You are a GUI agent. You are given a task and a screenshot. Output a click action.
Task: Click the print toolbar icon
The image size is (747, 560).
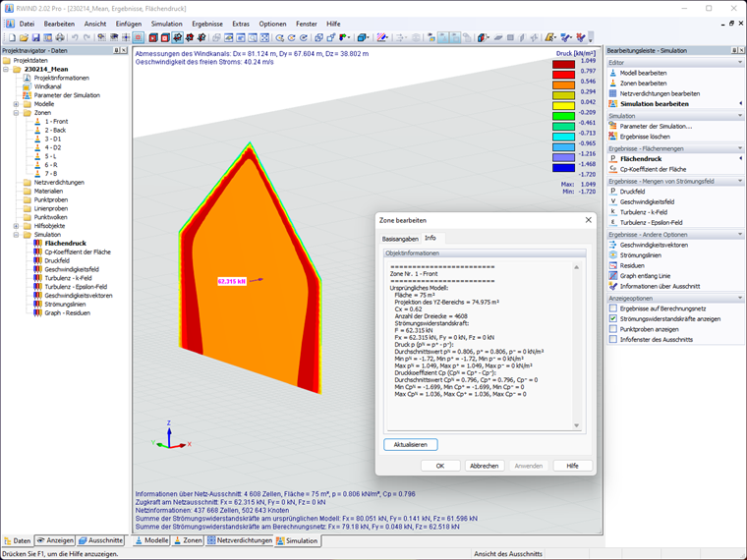60,37
